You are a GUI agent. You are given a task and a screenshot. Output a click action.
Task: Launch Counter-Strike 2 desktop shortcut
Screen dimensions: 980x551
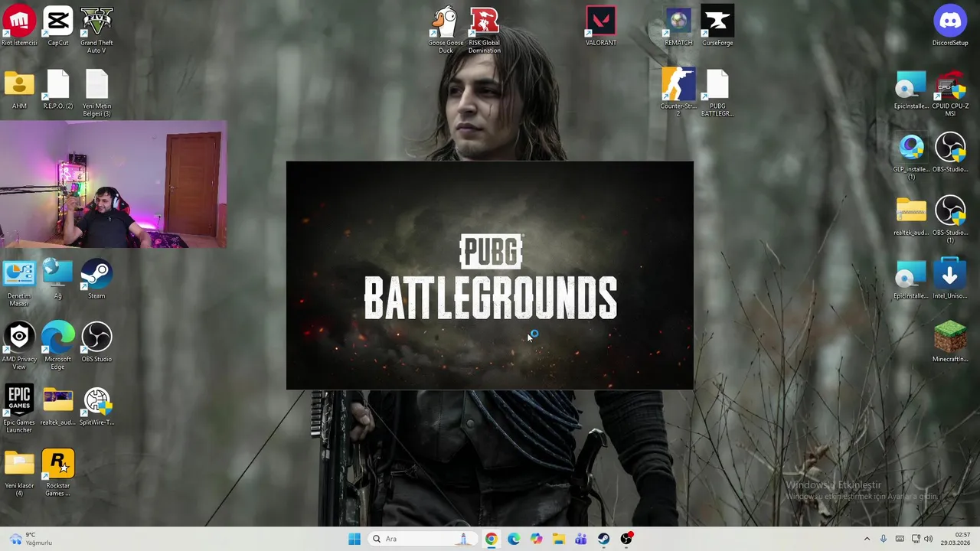678,93
